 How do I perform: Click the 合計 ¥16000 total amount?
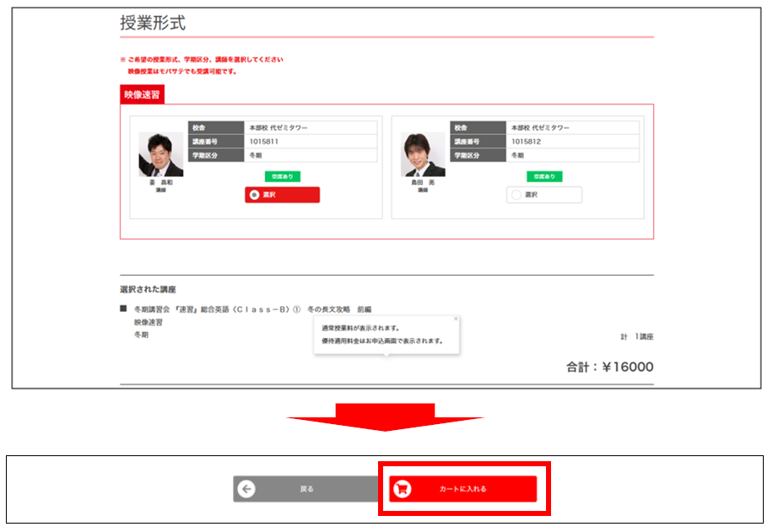pyautogui.click(x=609, y=368)
